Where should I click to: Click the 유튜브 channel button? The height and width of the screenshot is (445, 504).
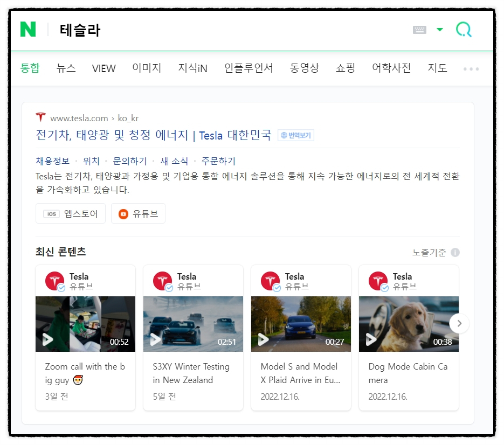click(138, 213)
